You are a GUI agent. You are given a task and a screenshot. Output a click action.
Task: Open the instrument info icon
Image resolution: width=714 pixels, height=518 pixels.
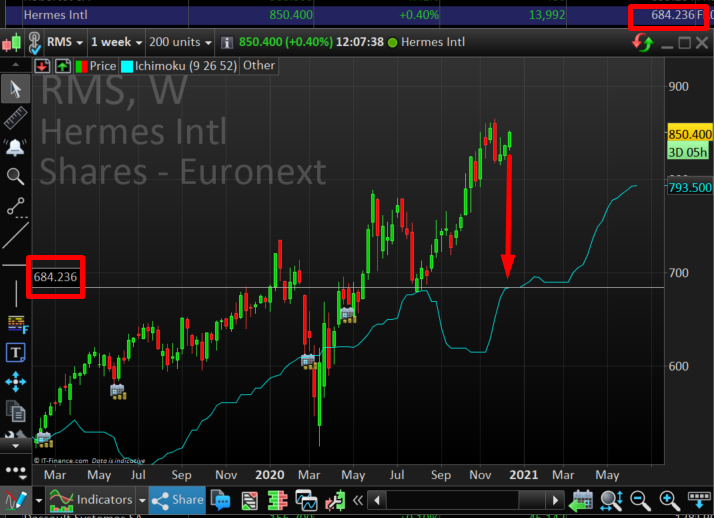point(226,43)
